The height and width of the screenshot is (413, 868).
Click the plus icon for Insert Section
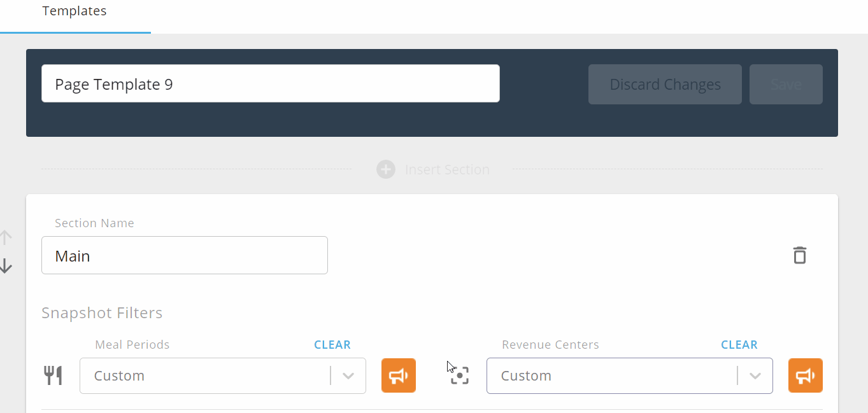click(386, 169)
